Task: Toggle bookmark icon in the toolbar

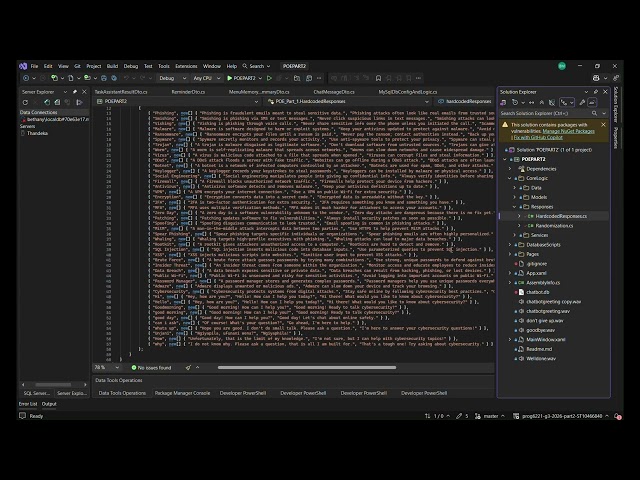Action: (x=378, y=78)
